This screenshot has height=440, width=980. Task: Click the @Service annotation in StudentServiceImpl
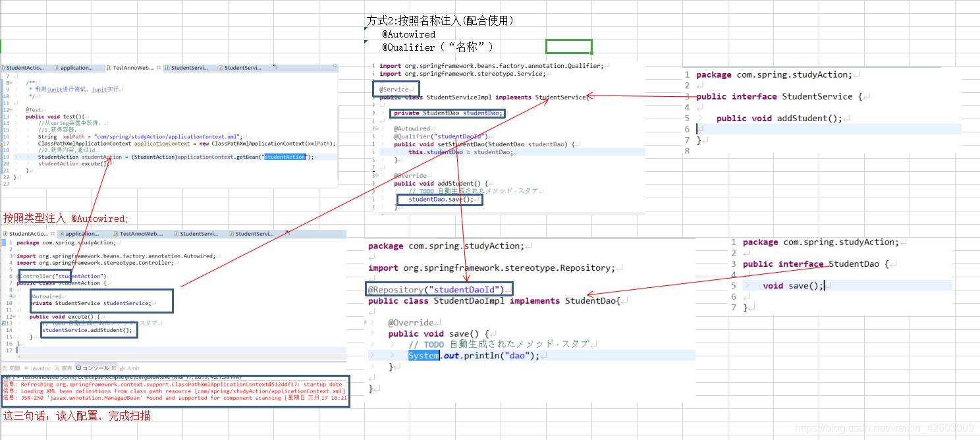[395, 89]
